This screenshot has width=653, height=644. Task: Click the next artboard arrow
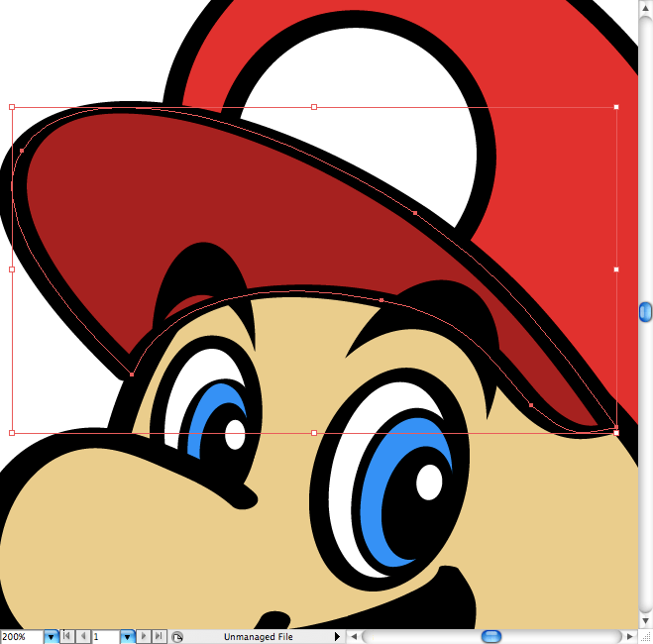[x=144, y=636]
